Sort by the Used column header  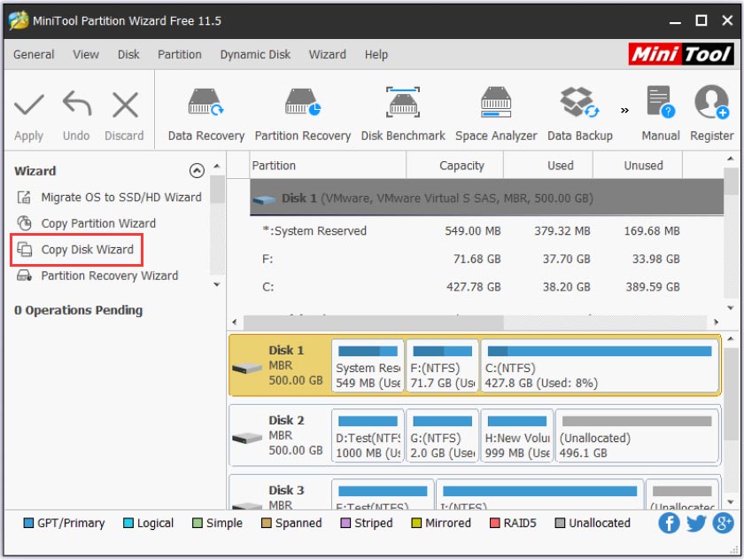point(548,165)
